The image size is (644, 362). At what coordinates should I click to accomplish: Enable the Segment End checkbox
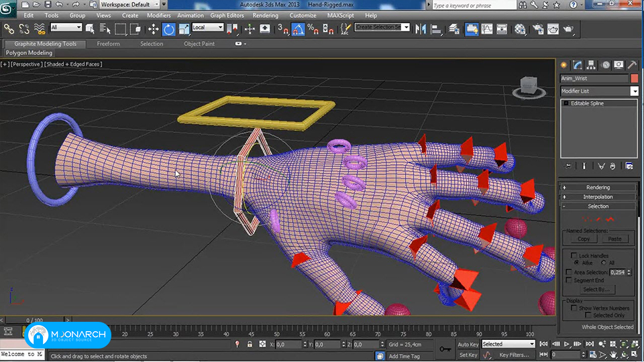point(568,280)
